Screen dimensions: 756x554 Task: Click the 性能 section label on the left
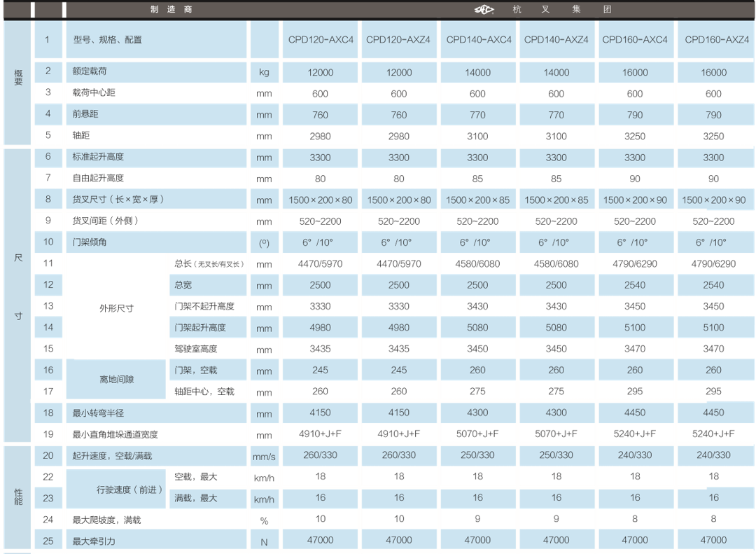pos(18,497)
